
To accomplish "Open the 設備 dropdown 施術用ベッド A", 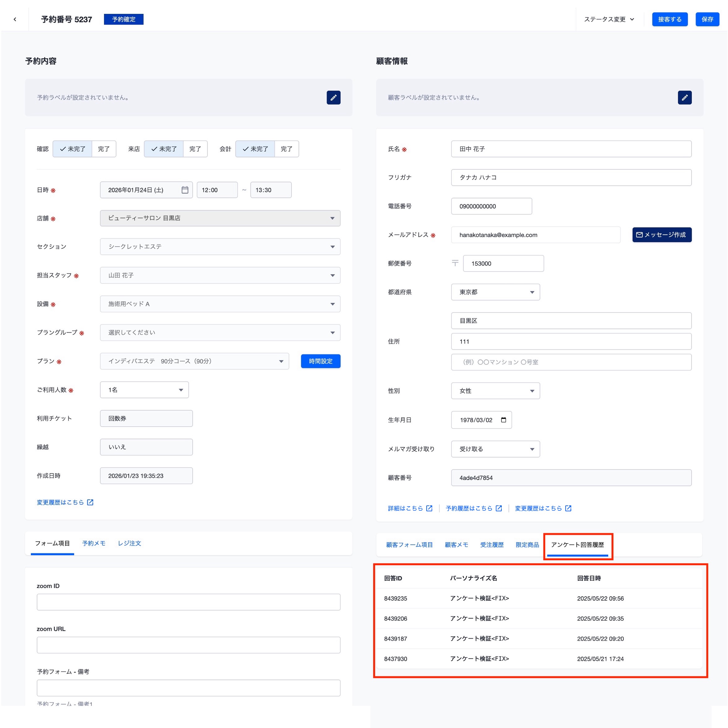I will coord(220,304).
